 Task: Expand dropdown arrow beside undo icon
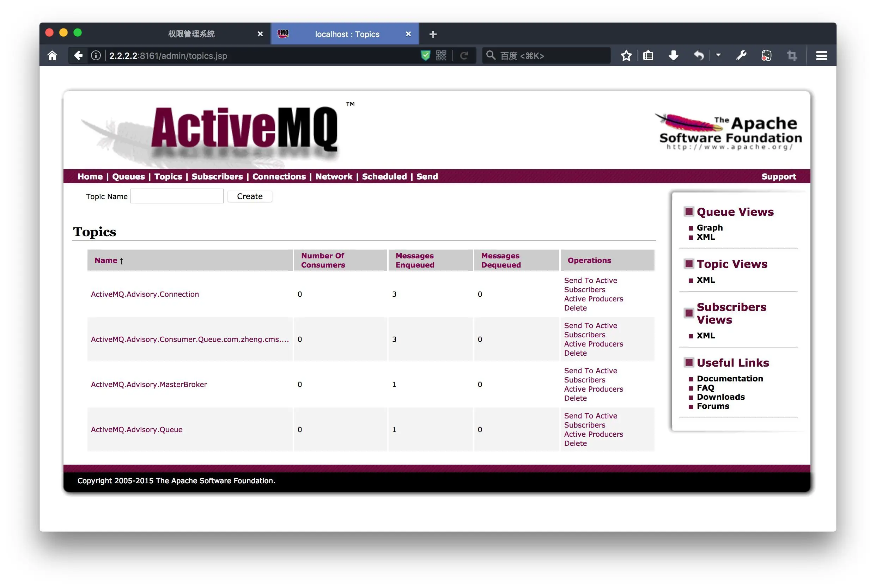pos(718,55)
